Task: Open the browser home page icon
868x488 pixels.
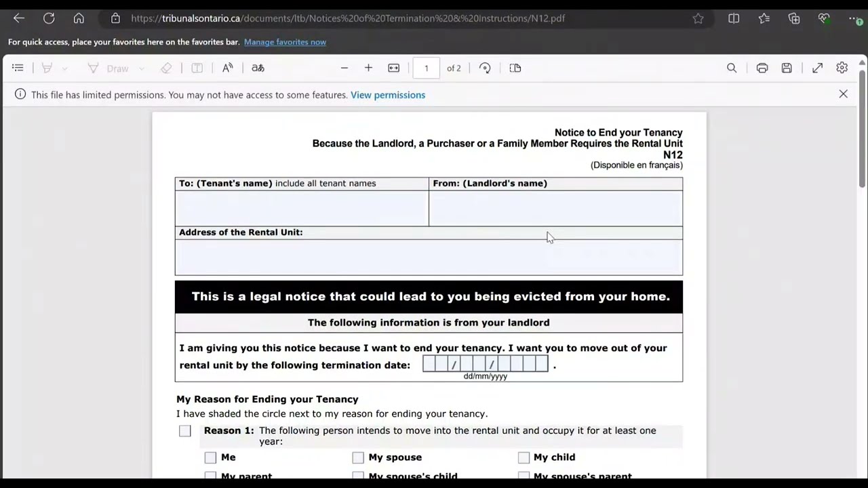Action: pyautogui.click(x=79, y=18)
